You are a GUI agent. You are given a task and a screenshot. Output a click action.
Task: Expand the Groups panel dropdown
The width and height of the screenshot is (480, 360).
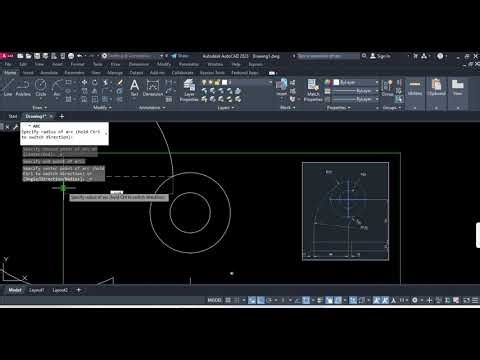coord(392,108)
